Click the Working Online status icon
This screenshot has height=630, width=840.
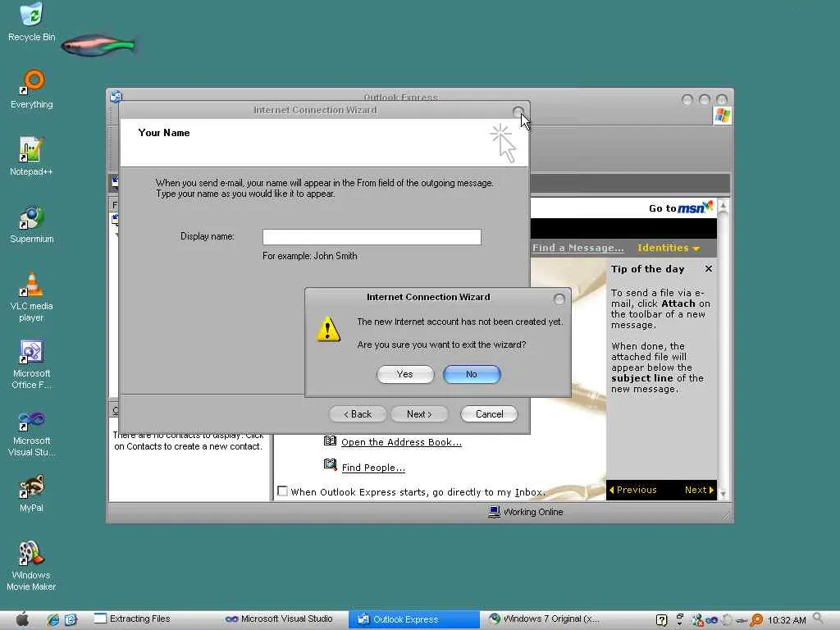[494, 512]
